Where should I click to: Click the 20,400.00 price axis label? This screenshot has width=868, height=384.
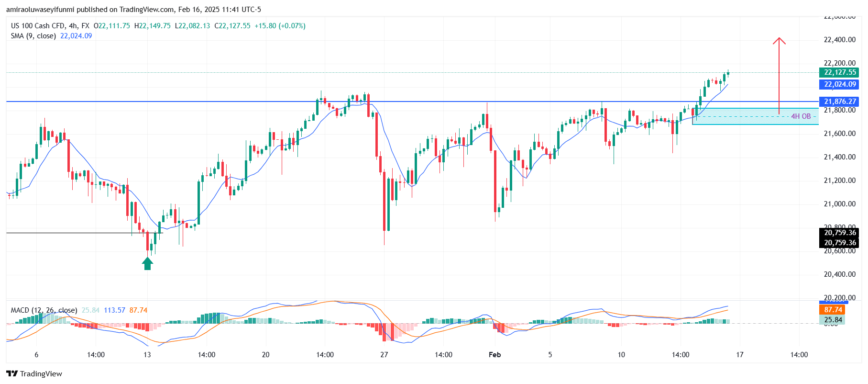tap(839, 274)
